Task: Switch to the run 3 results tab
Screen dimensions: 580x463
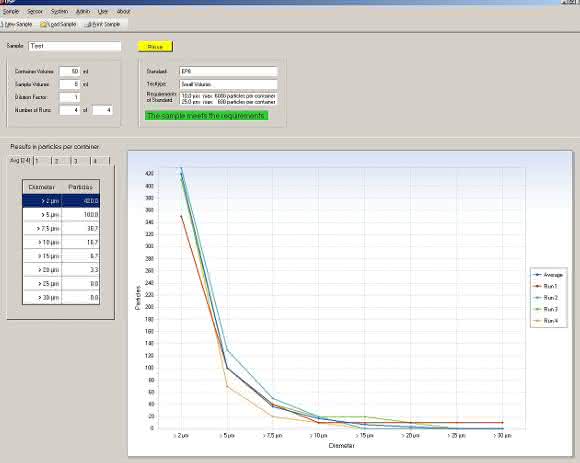Action: [81, 161]
